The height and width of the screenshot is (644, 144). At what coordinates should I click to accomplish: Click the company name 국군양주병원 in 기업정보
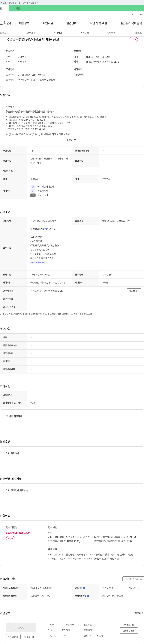pos(67,625)
